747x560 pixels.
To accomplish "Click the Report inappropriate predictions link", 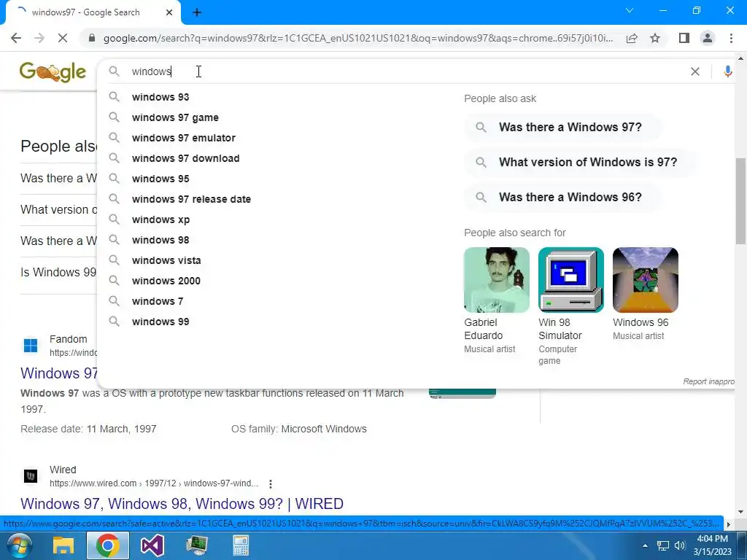I will coord(709,381).
